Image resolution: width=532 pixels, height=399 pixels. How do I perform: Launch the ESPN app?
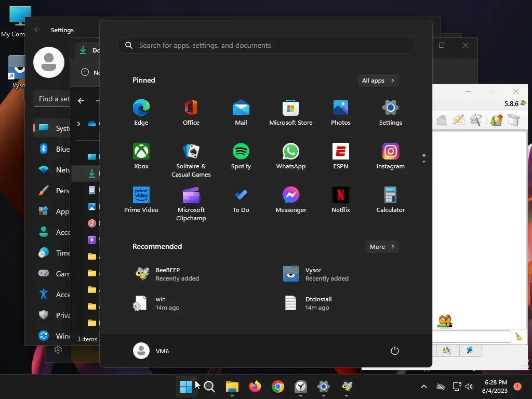click(x=341, y=156)
